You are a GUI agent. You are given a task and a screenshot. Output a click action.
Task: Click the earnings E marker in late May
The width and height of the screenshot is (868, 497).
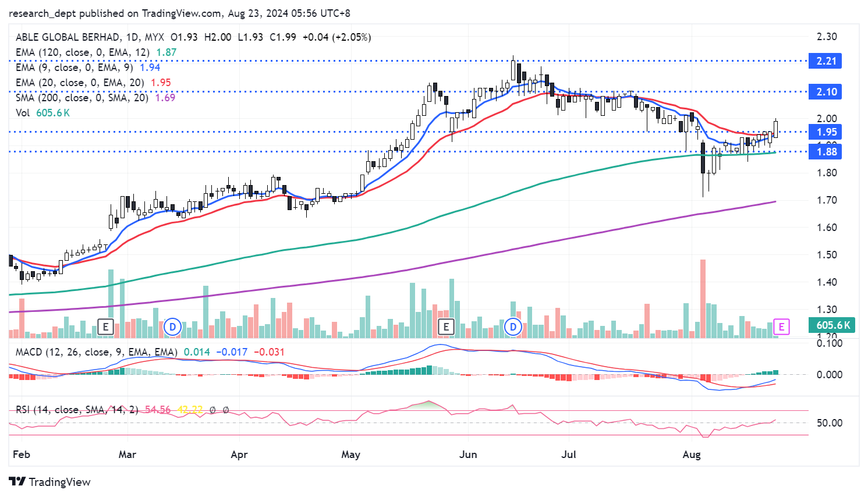[446, 326]
